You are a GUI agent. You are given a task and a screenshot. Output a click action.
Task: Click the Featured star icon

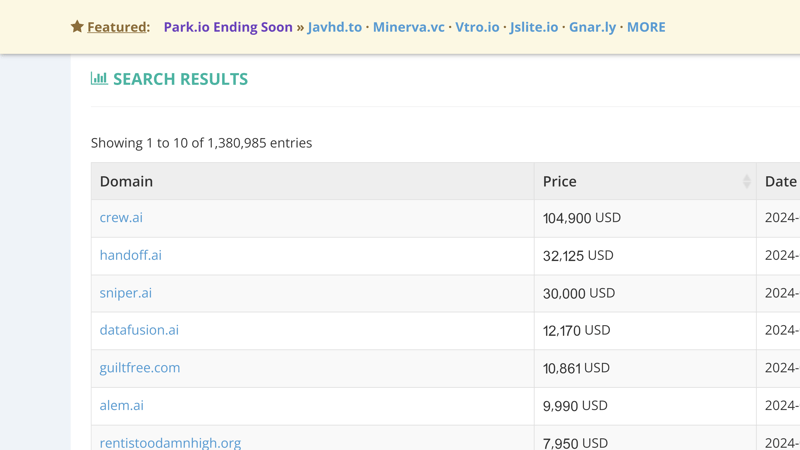tap(77, 27)
